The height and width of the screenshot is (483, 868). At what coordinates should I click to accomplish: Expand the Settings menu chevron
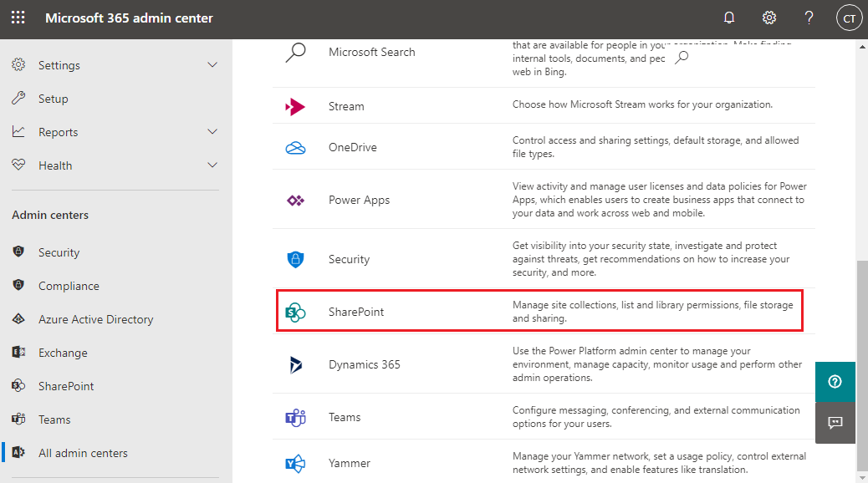pyautogui.click(x=212, y=65)
